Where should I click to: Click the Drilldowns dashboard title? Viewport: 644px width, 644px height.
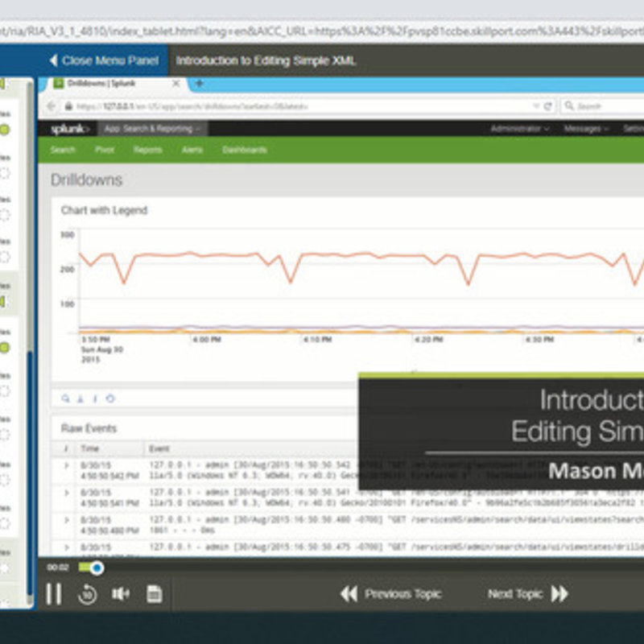tap(86, 180)
